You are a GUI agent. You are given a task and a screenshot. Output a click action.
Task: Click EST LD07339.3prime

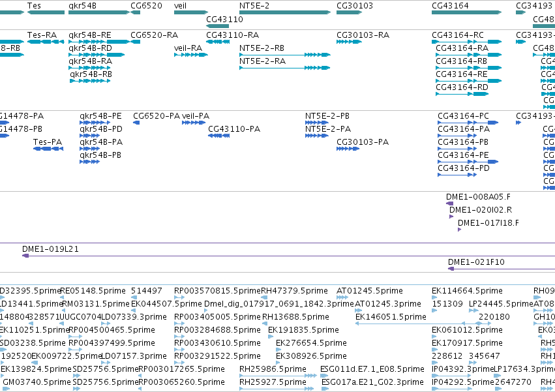click(x=134, y=317)
